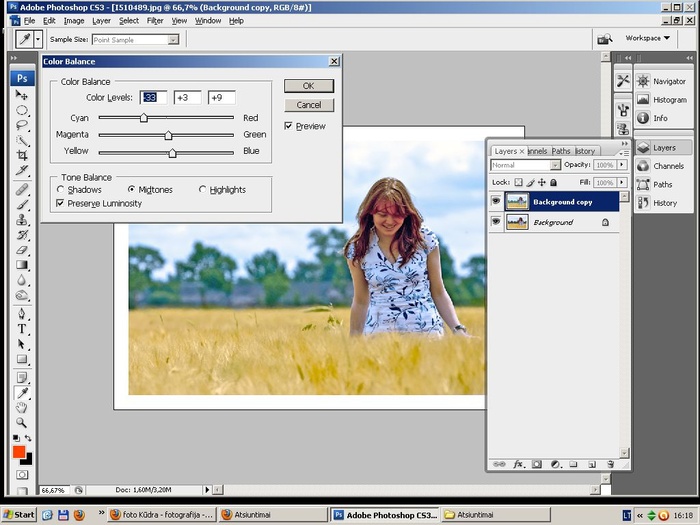This screenshot has height=525, width=700.
Task: Select the Move tool
Action: pos(22,95)
